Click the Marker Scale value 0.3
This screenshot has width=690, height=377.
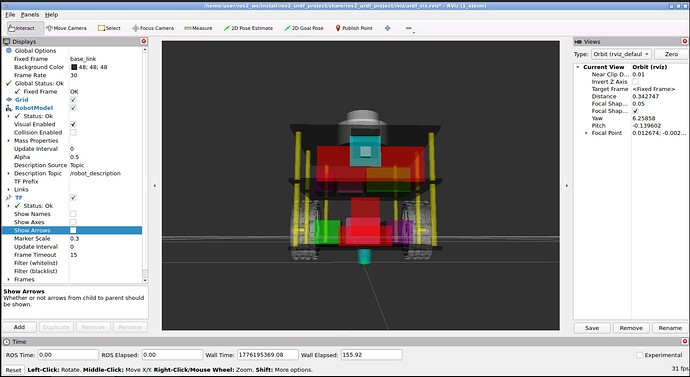click(74, 238)
